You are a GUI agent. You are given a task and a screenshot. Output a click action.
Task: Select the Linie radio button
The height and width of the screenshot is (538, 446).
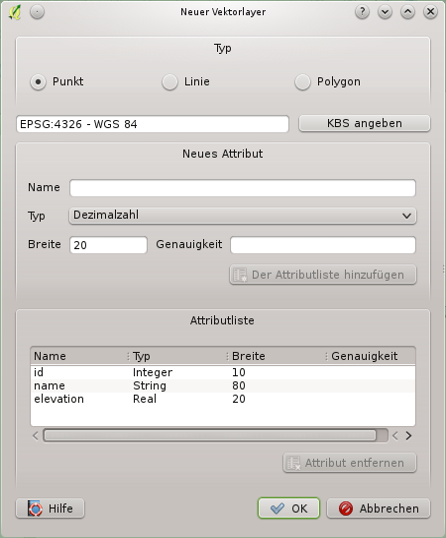(170, 82)
